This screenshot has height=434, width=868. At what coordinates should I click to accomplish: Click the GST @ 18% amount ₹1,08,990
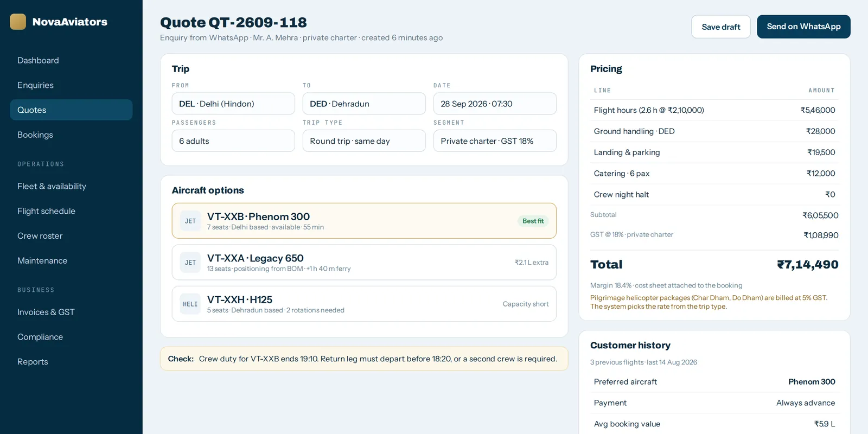pyautogui.click(x=821, y=235)
